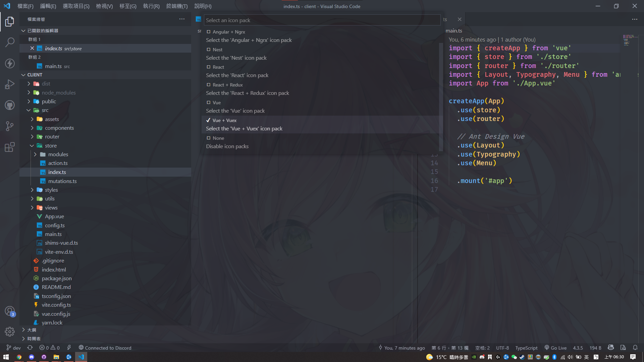
Task: Focus the Select an icon pack input
Action: tap(322, 20)
